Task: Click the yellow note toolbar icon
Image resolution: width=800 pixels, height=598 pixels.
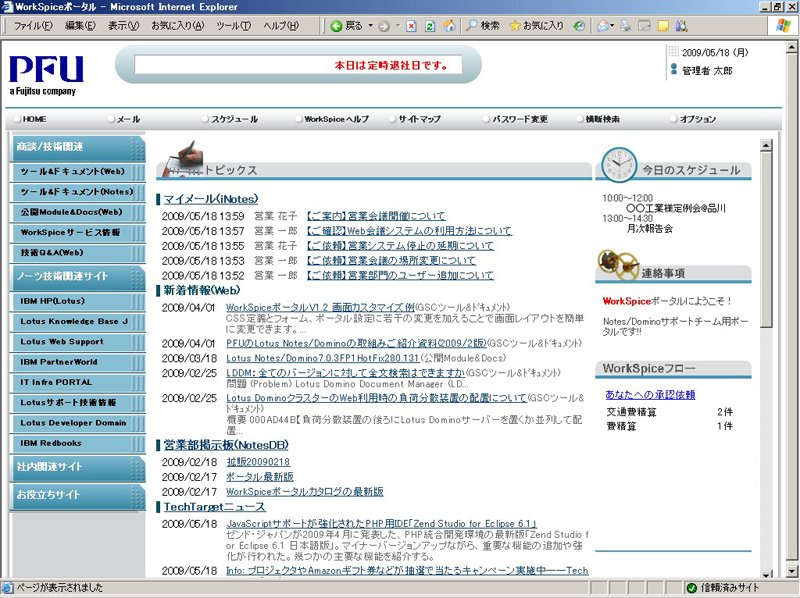Action: click(663, 26)
